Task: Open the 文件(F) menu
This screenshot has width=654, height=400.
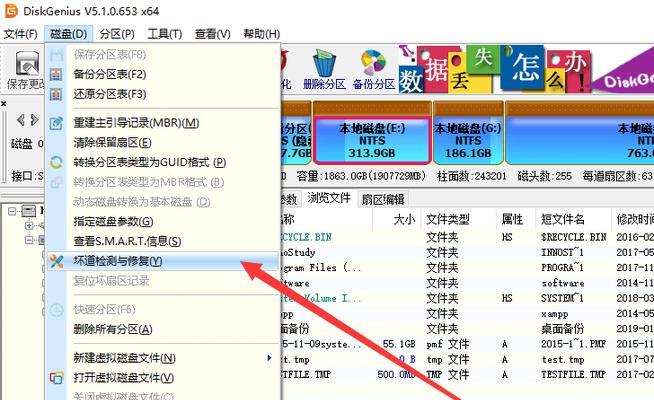Action: point(20,34)
